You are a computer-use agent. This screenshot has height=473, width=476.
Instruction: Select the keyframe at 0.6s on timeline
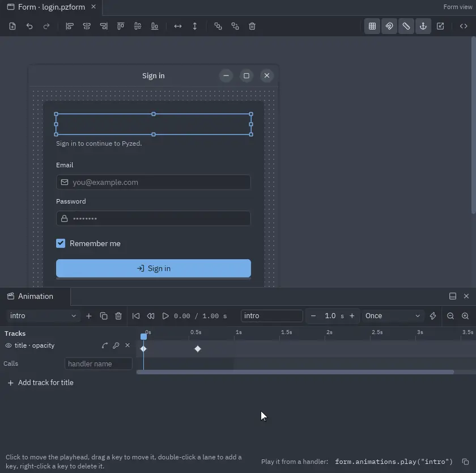tap(198, 349)
